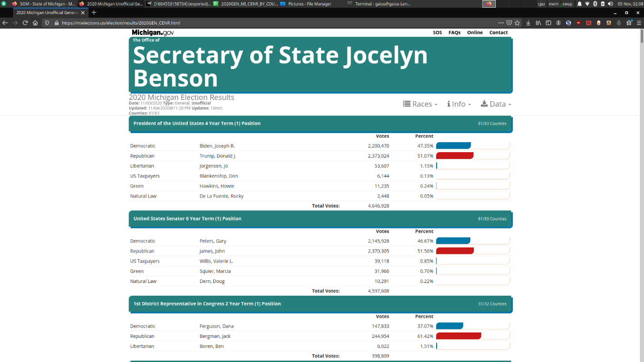Open the Firefox downloads panel

[x=528, y=23]
